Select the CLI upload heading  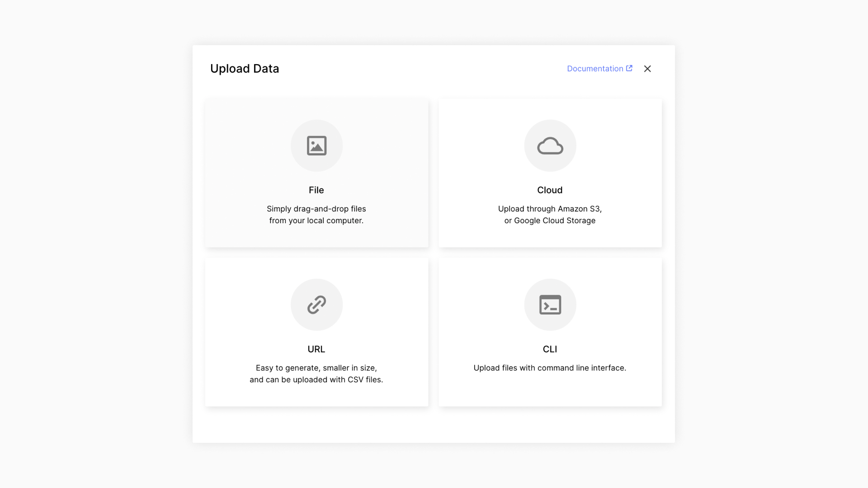(x=550, y=349)
